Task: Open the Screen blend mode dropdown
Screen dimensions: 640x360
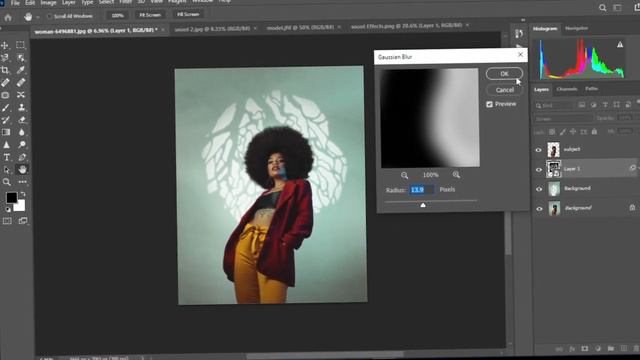Action: 563,119
